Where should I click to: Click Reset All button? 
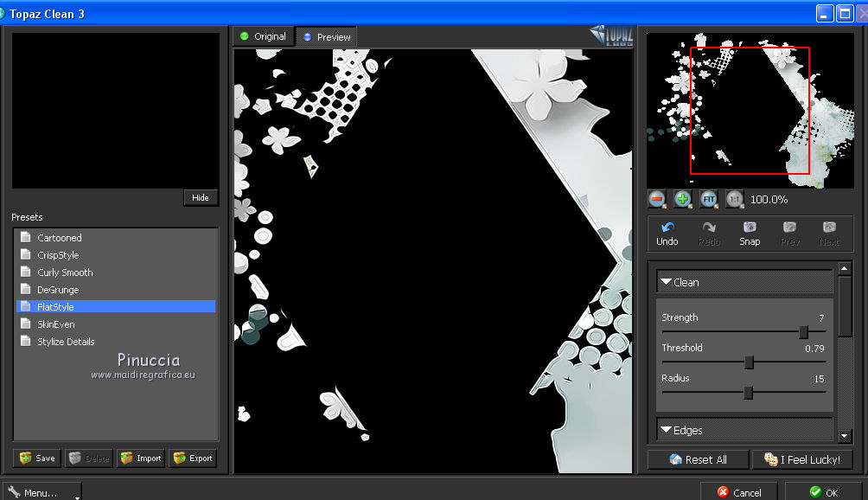click(x=698, y=459)
